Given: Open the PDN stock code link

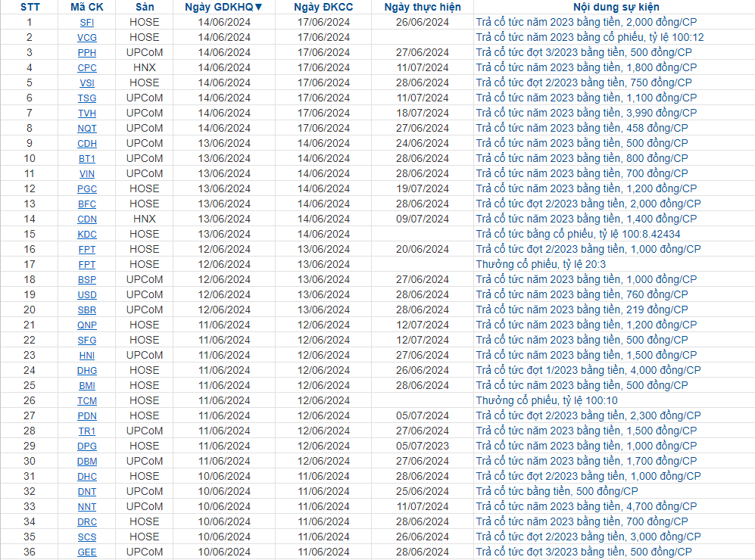Looking at the screenshot, I should coord(86,416).
